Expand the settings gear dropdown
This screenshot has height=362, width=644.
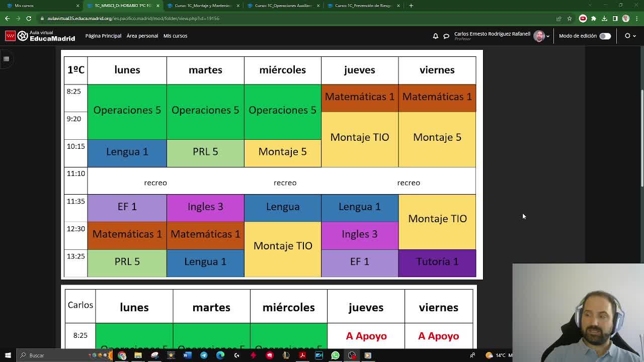click(630, 36)
